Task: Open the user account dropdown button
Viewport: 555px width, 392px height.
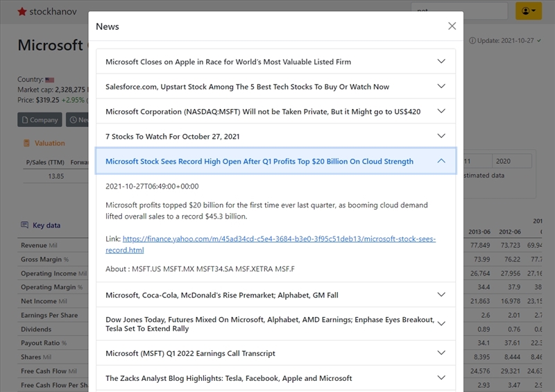Action: (528, 11)
